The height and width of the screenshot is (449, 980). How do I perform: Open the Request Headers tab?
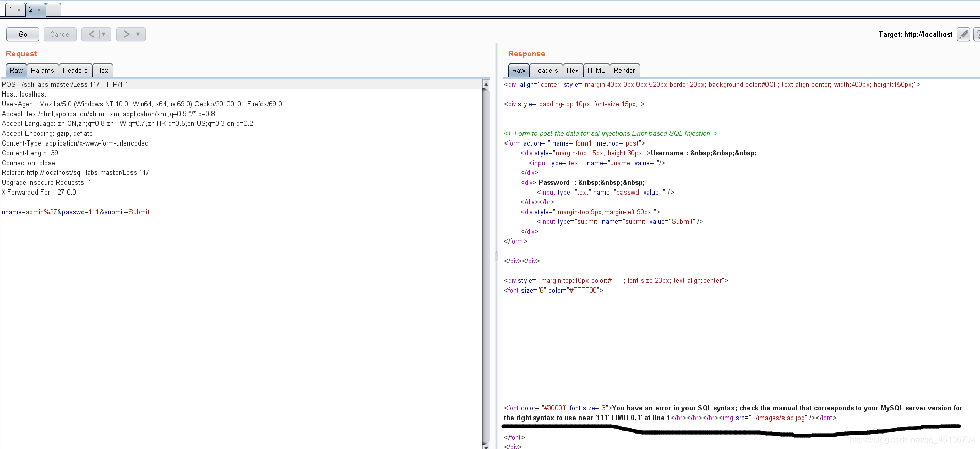click(x=75, y=70)
